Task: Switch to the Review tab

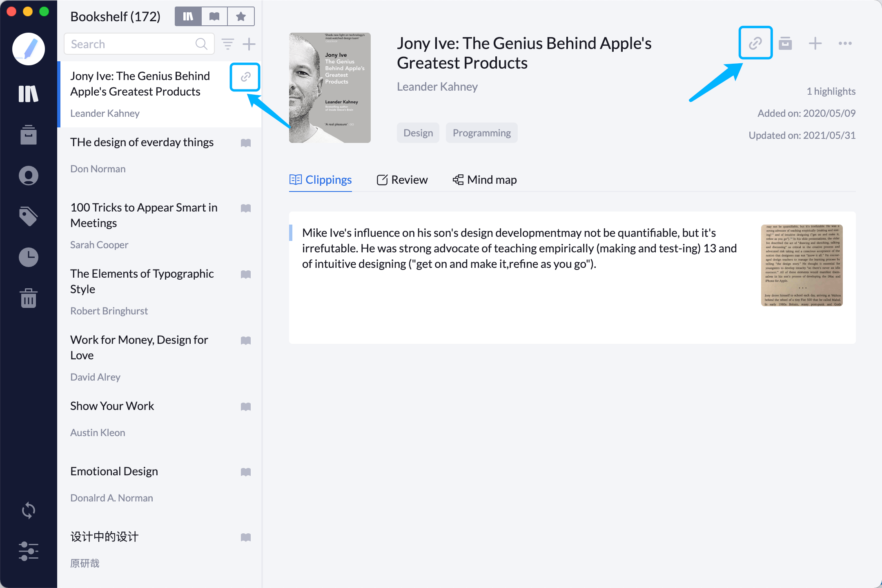Action: click(x=402, y=180)
